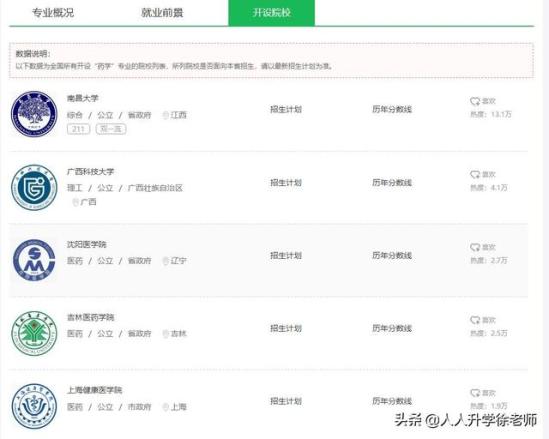Image resolution: width=549 pixels, height=439 pixels.
Task: Open the 上海健康医学院 school name link
Action: pos(95,390)
